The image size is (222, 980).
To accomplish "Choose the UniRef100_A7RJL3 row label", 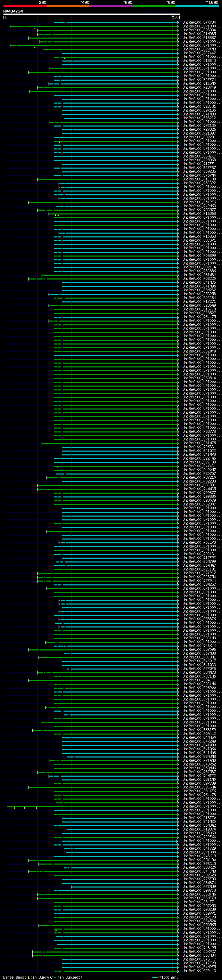I will (x=199, y=971).
